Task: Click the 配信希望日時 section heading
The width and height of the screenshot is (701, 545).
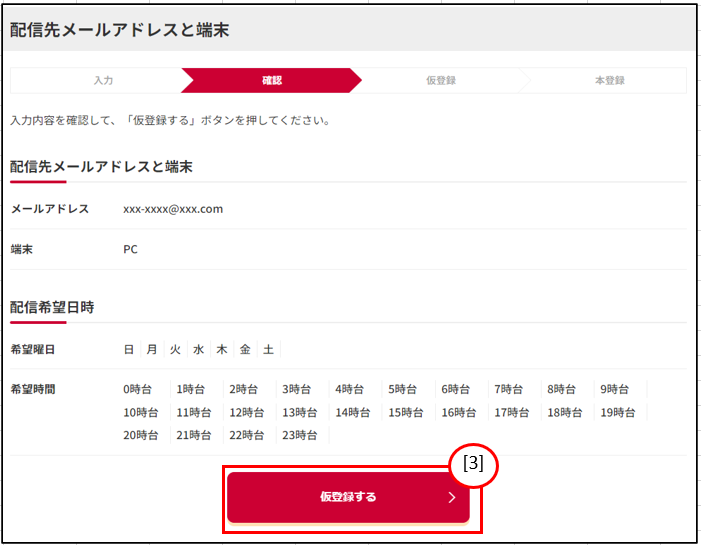Action: 52,307
